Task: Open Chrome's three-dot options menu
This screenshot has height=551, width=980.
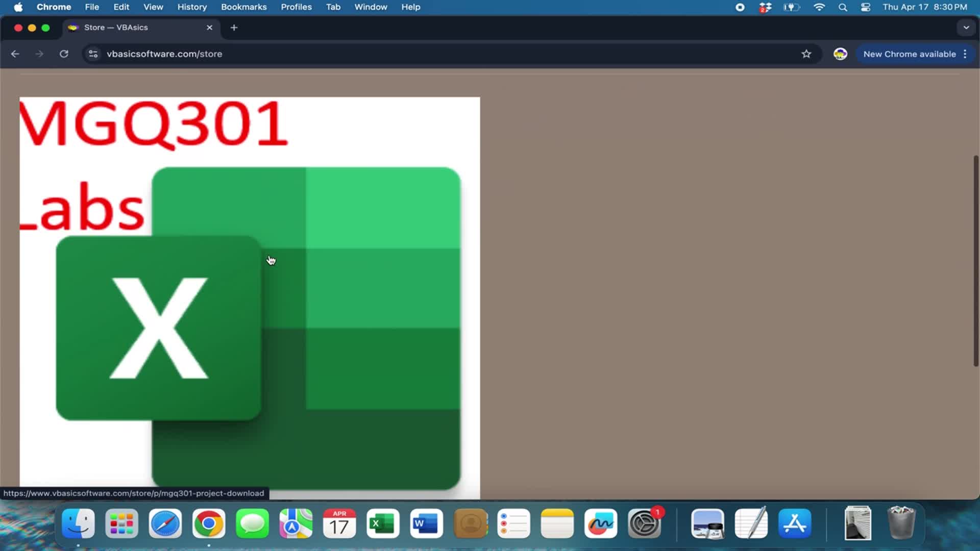Action: pos(965,54)
